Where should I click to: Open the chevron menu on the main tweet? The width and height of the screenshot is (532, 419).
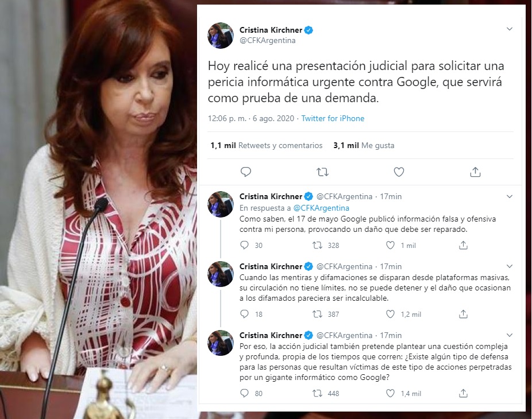coord(509,29)
